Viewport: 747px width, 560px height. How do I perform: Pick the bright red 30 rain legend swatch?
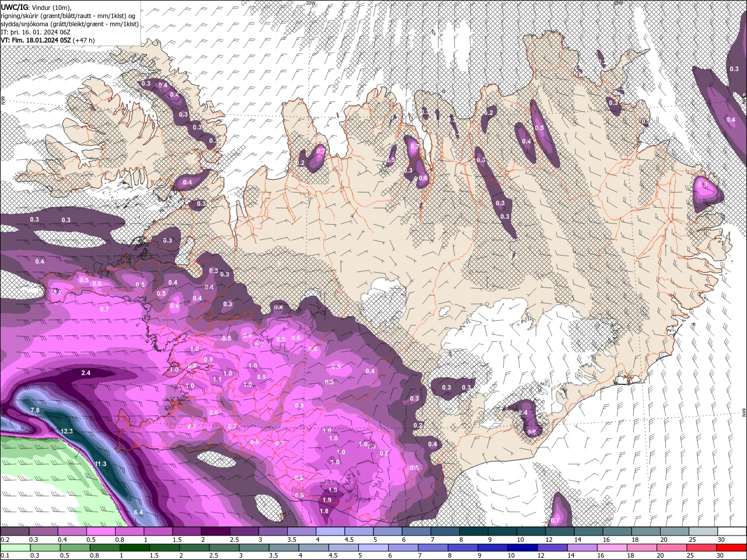tap(731, 547)
